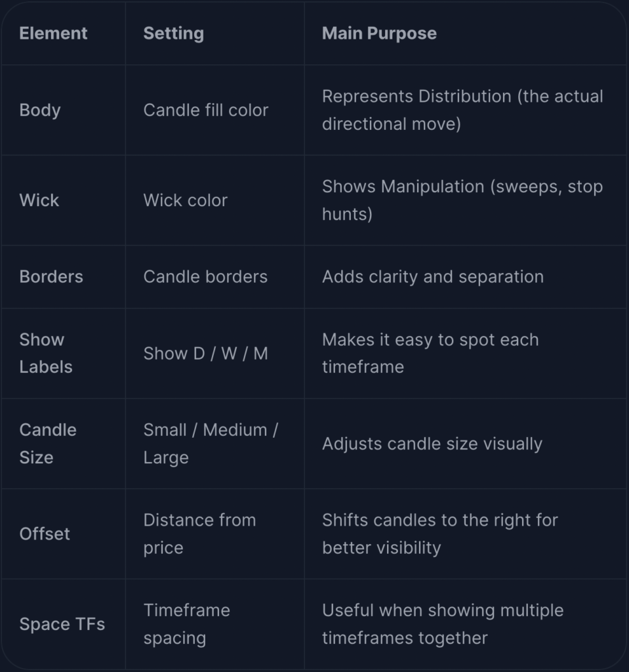Image resolution: width=629 pixels, height=672 pixels.
Task: Click the Element column header
Action: [x=53, y=33]
